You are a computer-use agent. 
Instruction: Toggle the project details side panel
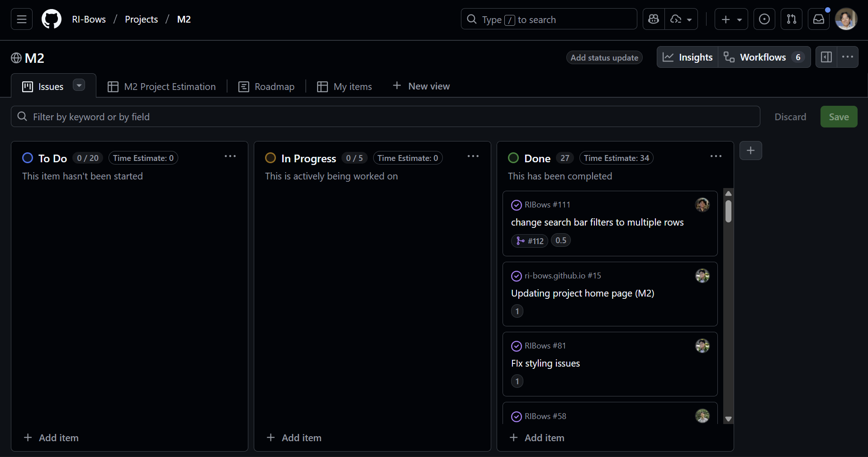tap(826, 57)
